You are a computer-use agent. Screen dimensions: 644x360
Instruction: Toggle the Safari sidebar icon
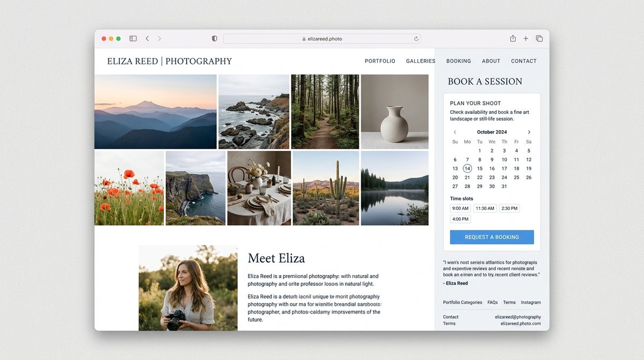133,39
